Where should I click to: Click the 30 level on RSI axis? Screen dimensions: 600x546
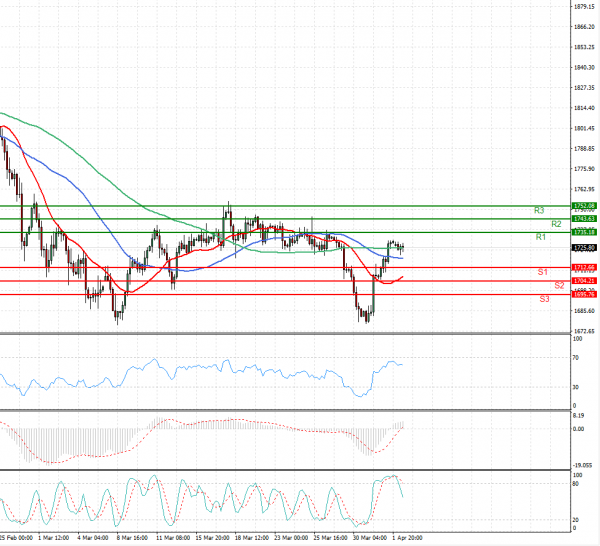click(576, 387)
